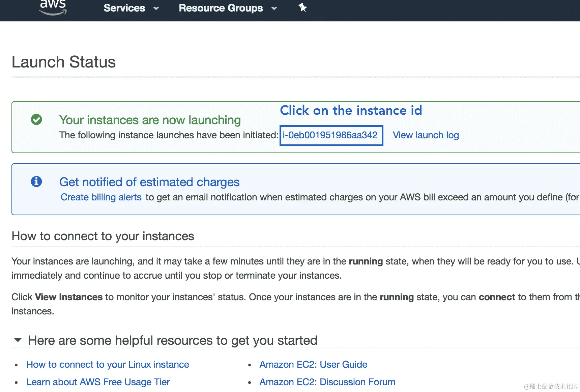This screenshot has width=580, height=392.
Task: Open the Resource Groups menu
Action: 221,8
